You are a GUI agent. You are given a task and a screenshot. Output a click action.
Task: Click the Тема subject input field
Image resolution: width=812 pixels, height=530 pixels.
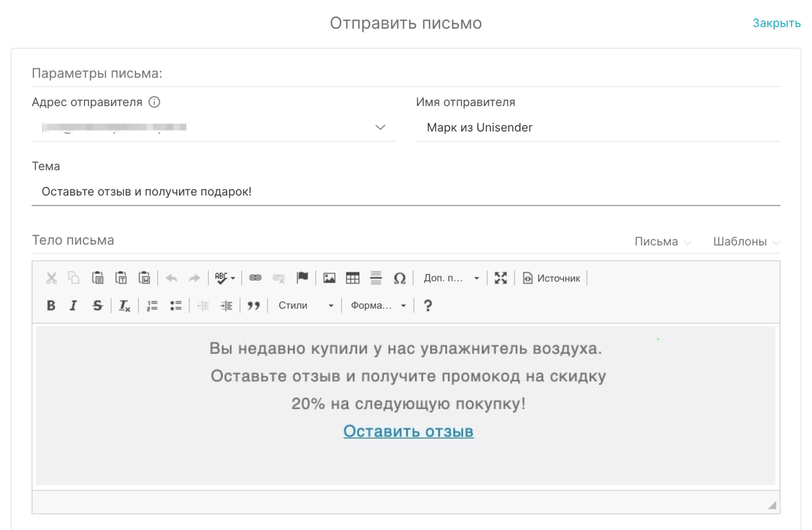pyautogui.click(x=406, y=192)
